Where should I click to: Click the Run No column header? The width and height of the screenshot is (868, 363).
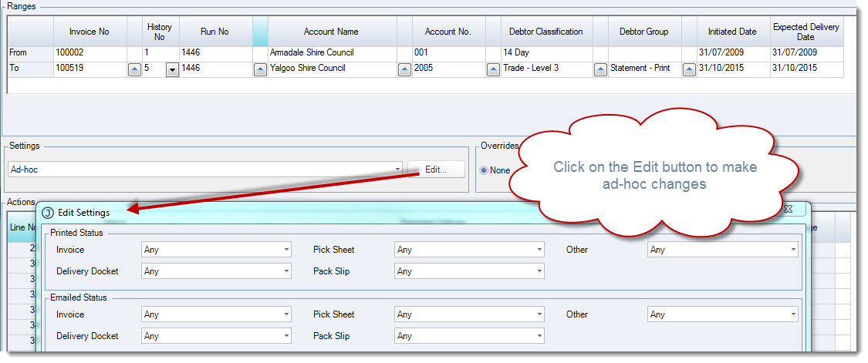click(x=215, y=32)
